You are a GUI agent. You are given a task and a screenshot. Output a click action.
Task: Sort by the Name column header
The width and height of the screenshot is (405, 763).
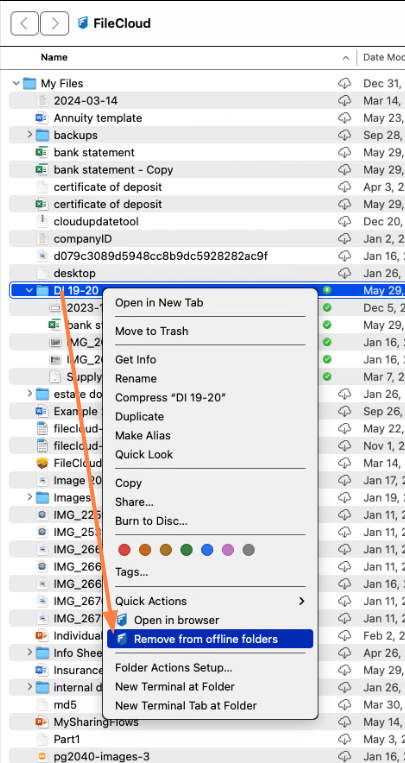[54, 57]
